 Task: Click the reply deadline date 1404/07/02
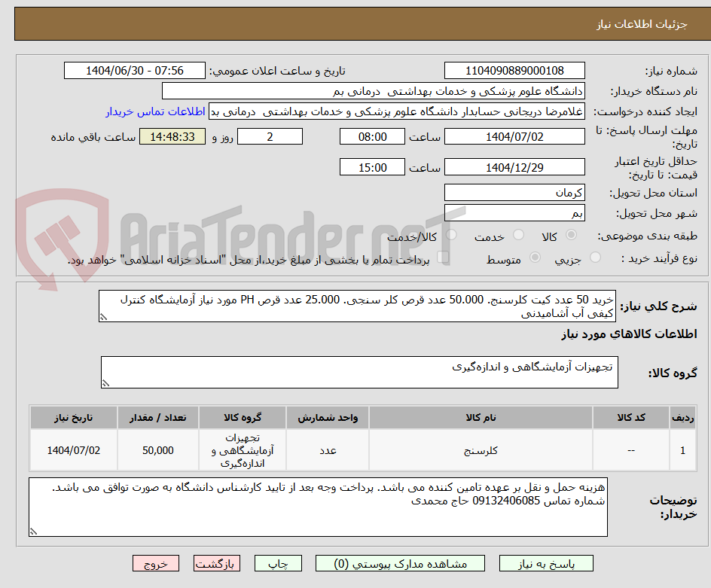coord(514,136)
